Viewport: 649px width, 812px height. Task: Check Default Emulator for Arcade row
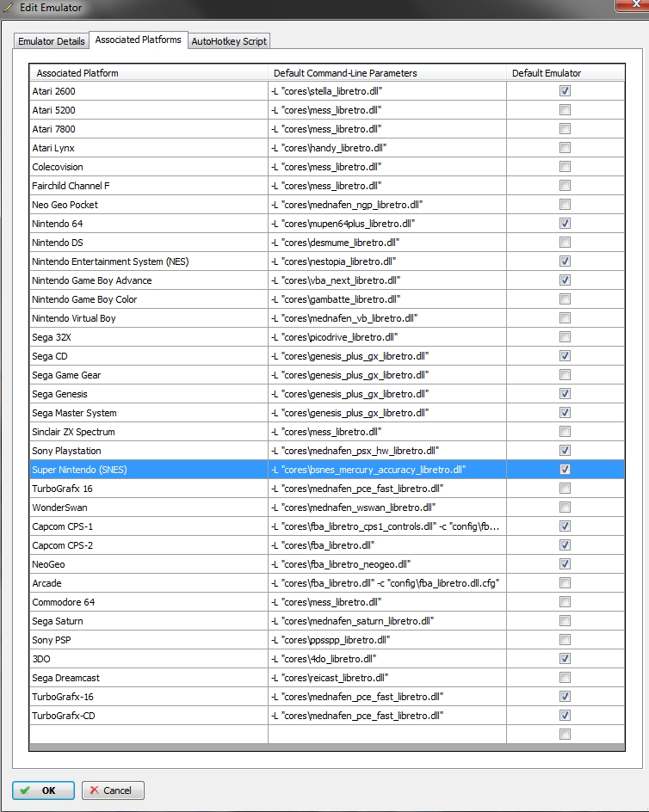point(565,583)
